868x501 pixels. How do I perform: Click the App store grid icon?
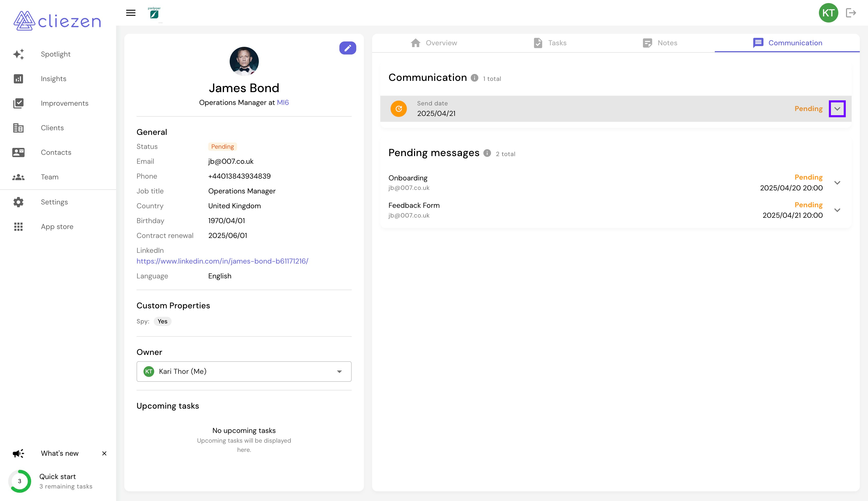point(19,227)
